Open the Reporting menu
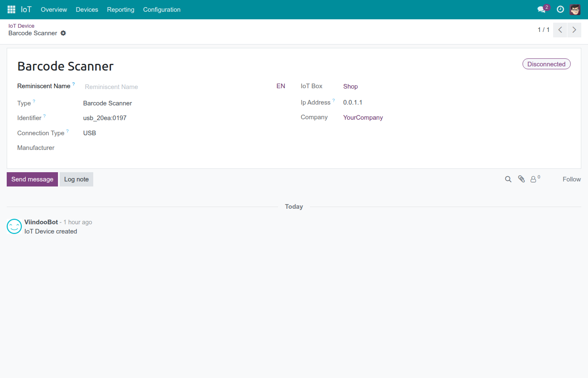 coord(121,10)
